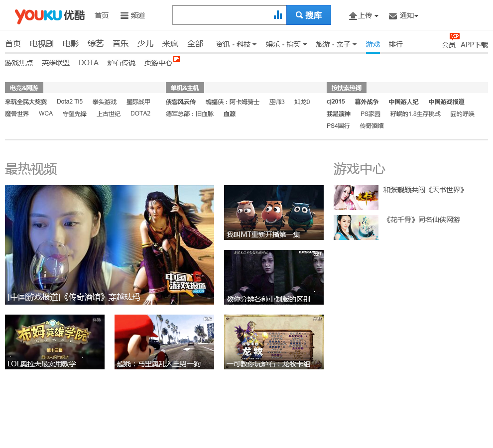Screen dimensions: 493x448
Task: Click the envelope notification icon
Action: coord(393,16)
